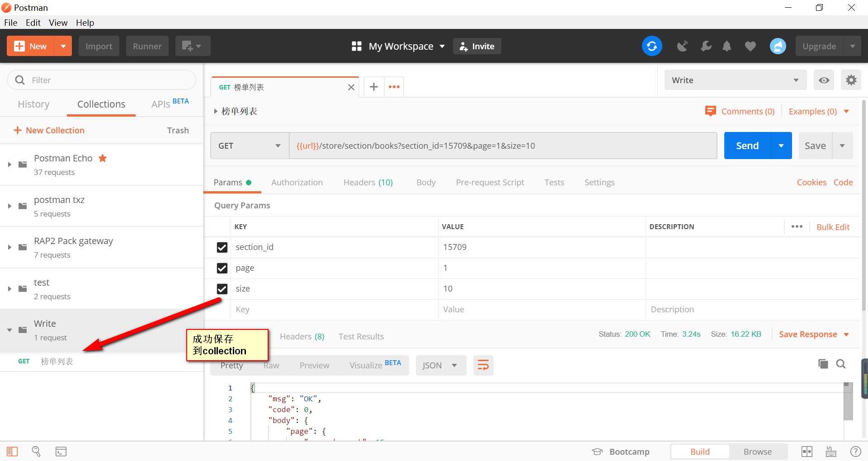Open the File menu
This screenshot has height=461, width=868.
(10, 23)
